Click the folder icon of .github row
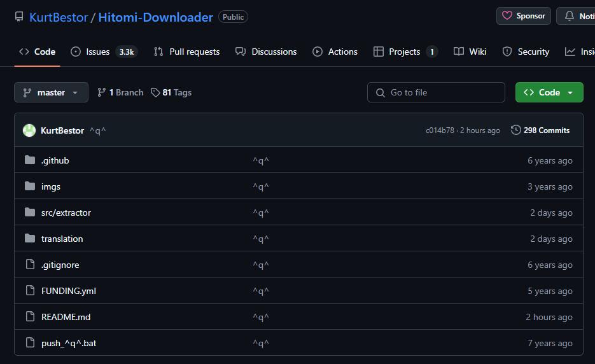 point(30,160)
